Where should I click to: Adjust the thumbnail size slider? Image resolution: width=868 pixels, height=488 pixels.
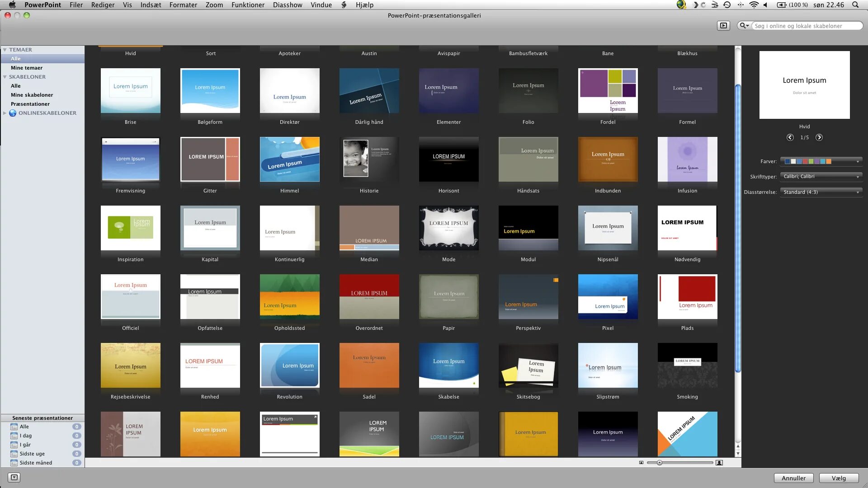(x=659, y=463)
